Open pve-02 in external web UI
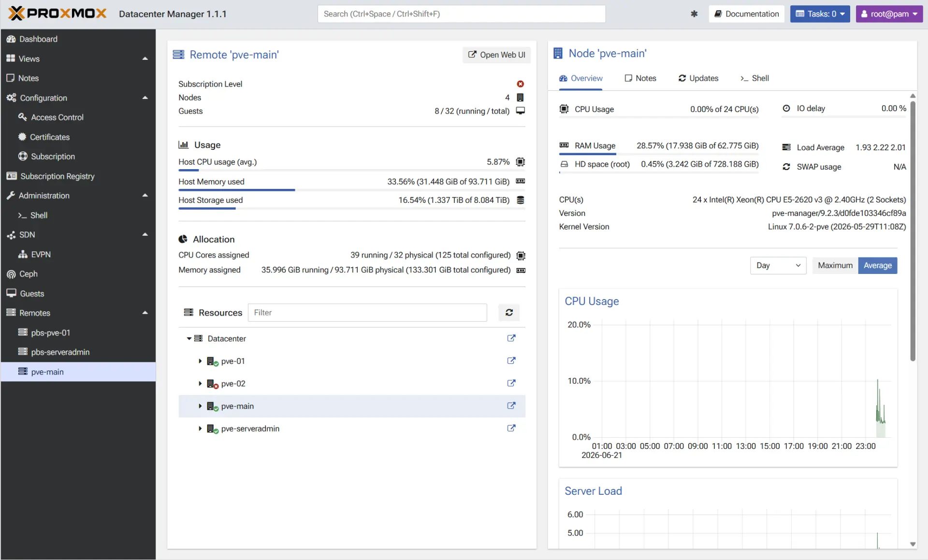 511,383
